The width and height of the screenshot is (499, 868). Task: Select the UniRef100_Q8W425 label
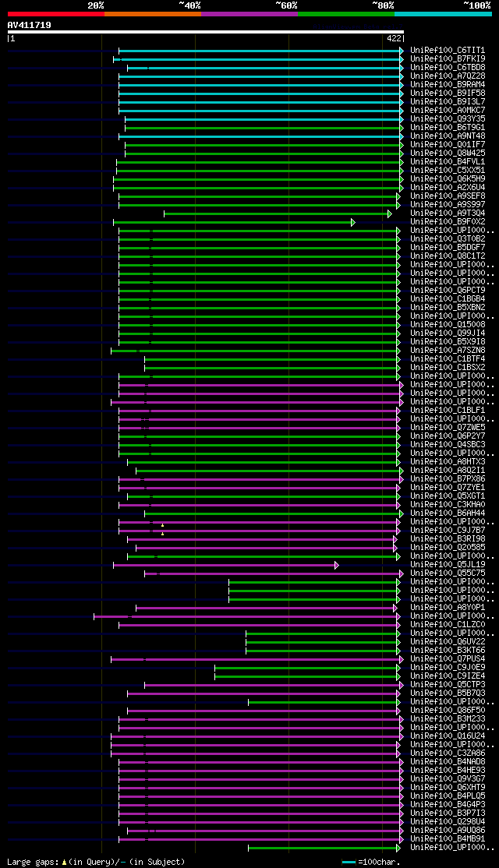click(x=448, y=153)
